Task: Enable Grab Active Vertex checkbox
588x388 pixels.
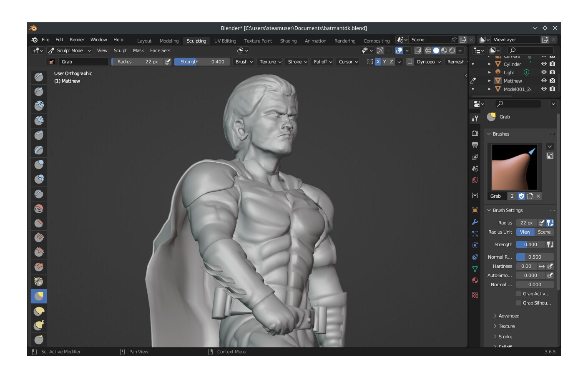Action: click(519, 294)
